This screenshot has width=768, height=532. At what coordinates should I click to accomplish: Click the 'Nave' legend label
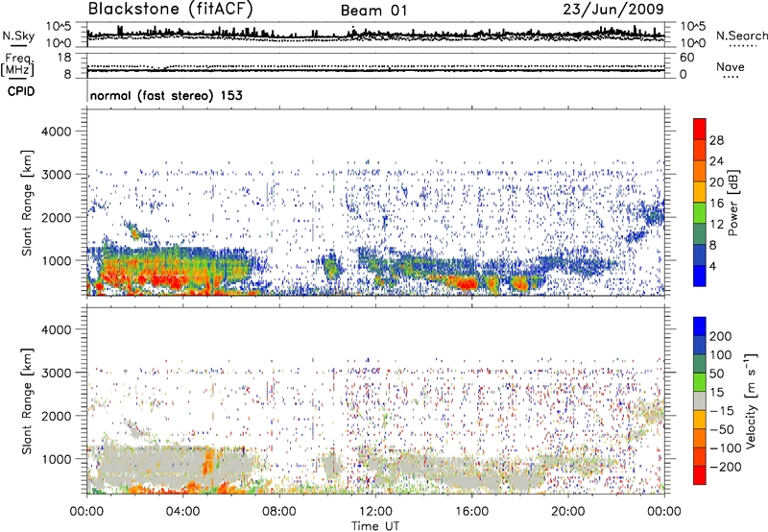731,66
